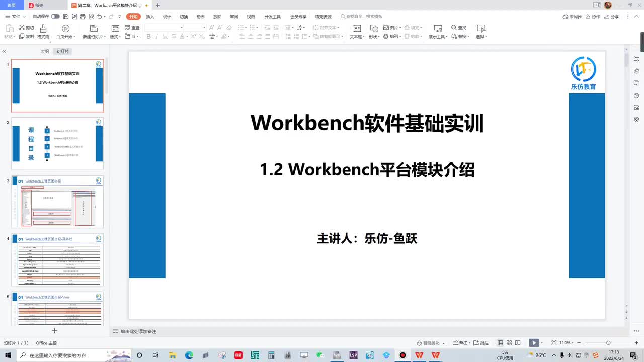Click Not Synced (未同步) cloud icon
Viewport: 644px width, 362px height.
tap(572, 17)
